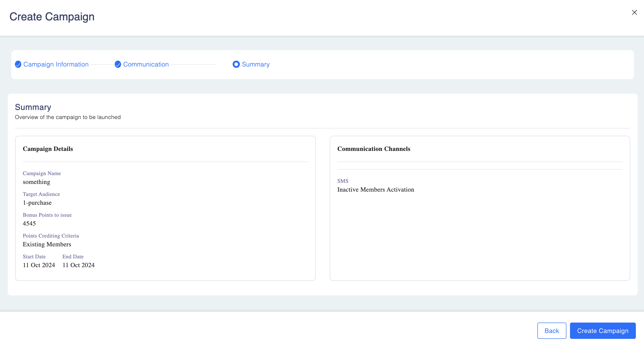Image resolution: width=644 pixels, height=347 pixels.
Task: Click the bonus points value 4545
Action: click(29, 223)
